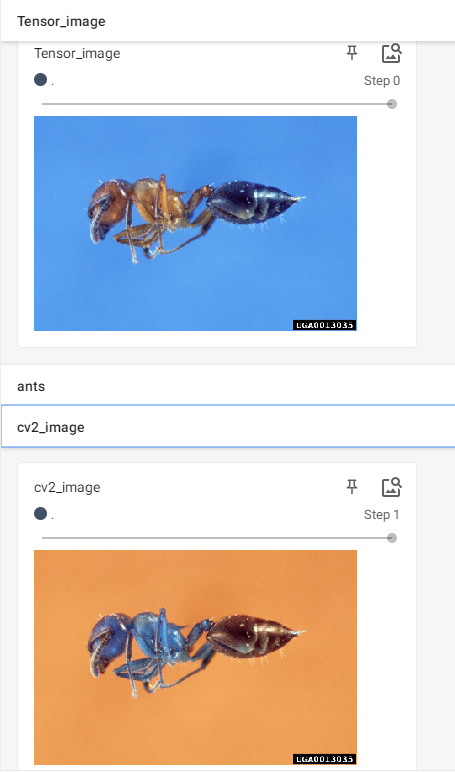Screen dimensions: 455x772
Task: Open the orange-background ant image
Action: point(195,657)
